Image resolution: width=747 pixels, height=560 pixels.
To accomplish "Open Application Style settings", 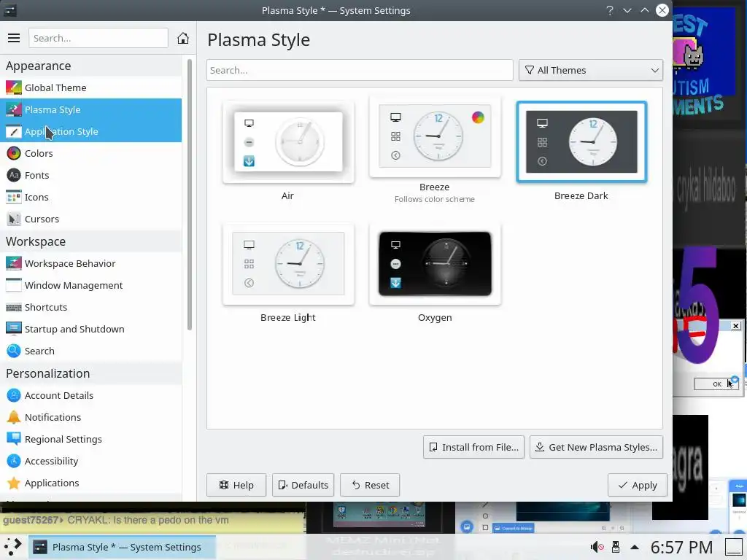I will coord(90,131).
